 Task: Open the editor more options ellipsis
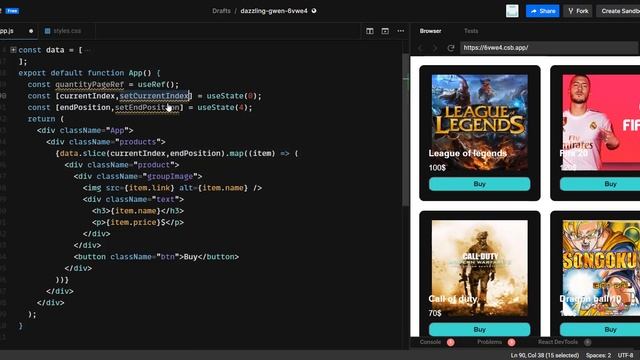[400, 31]
